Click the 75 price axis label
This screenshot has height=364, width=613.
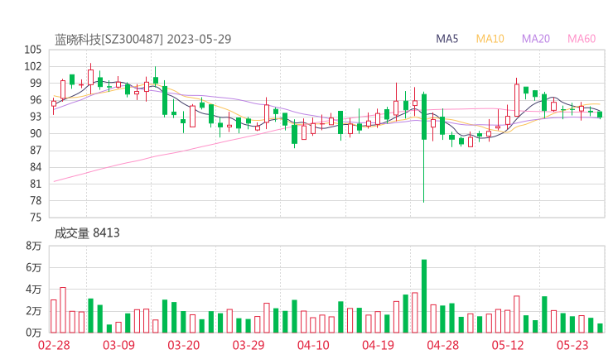click(36, 218)
